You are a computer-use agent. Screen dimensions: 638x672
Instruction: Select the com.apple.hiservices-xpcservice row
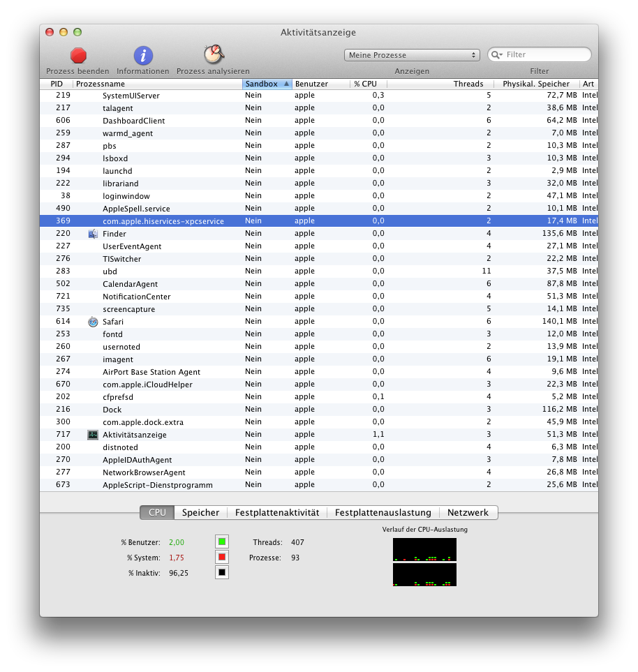(319, 221)
